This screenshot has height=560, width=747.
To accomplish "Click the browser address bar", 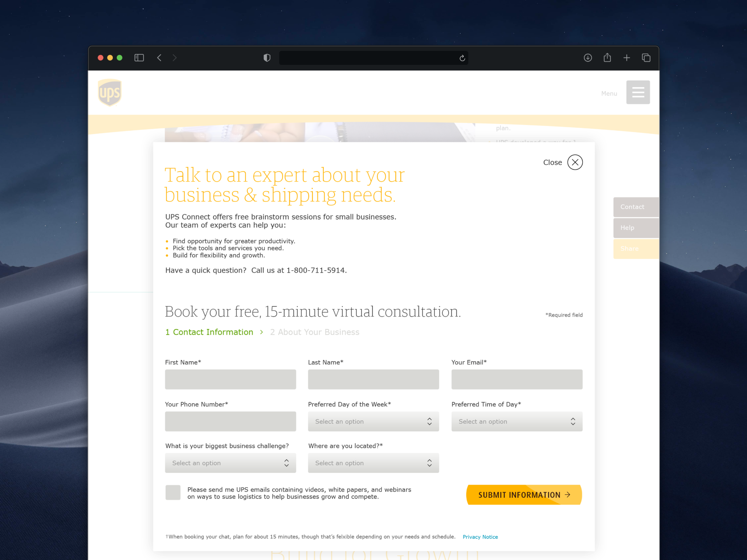I will click(373, 58).
